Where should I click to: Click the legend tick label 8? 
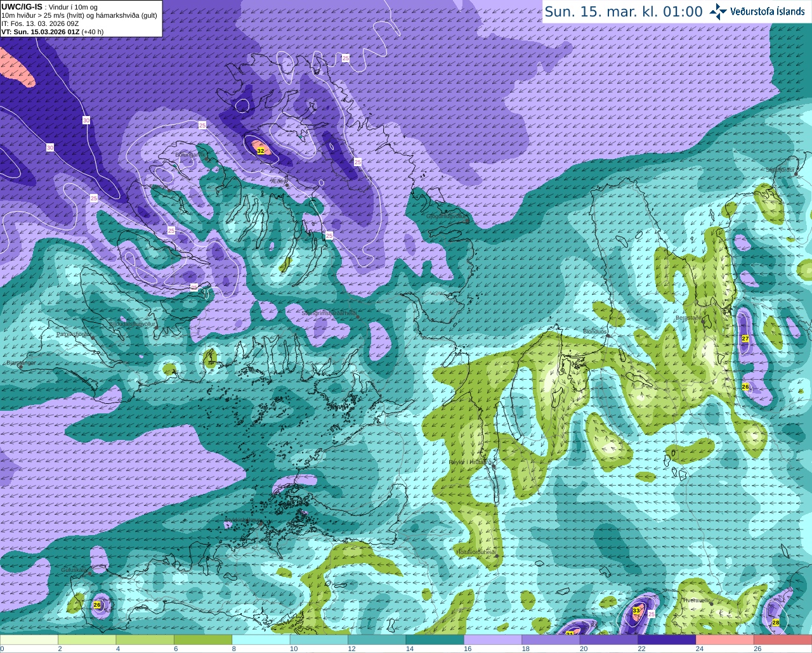click(x=234, y=649)
